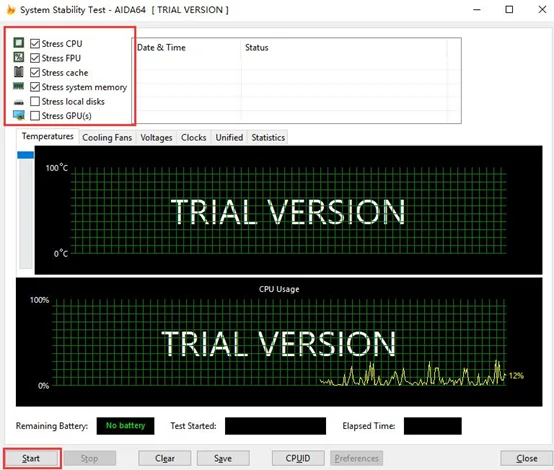Click the cache chip icon beside Stress cache

pyautogui.click(x=19, y=72)
